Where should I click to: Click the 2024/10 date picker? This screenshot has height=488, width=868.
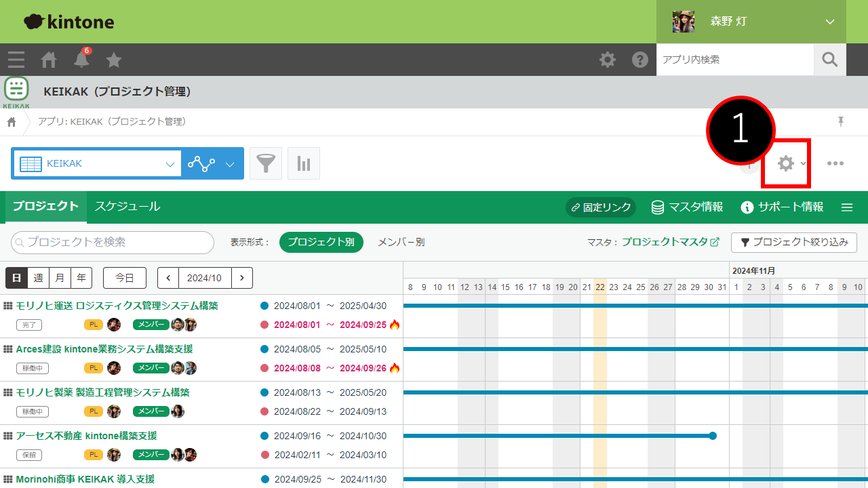[x=205, y=278]
